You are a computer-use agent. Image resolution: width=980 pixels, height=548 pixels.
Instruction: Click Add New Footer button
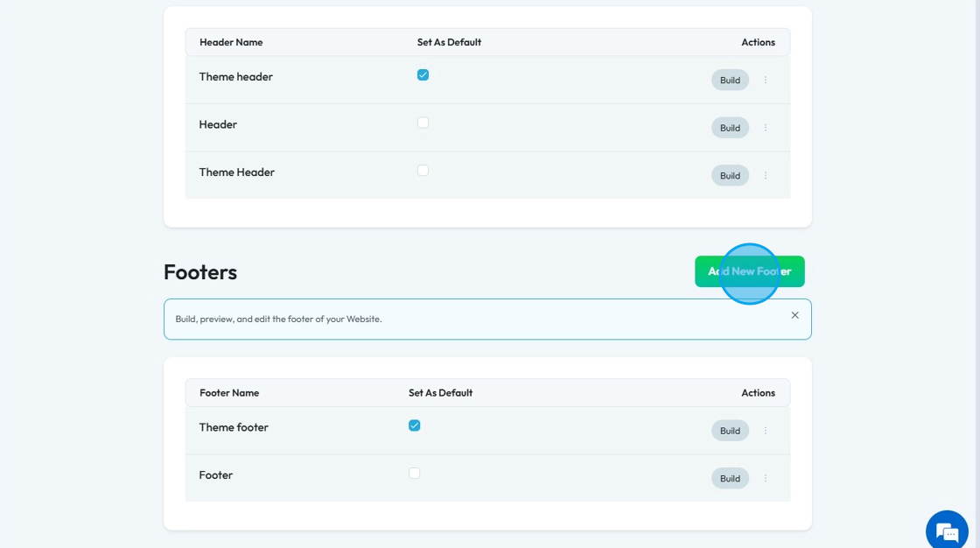click(749, 271)
